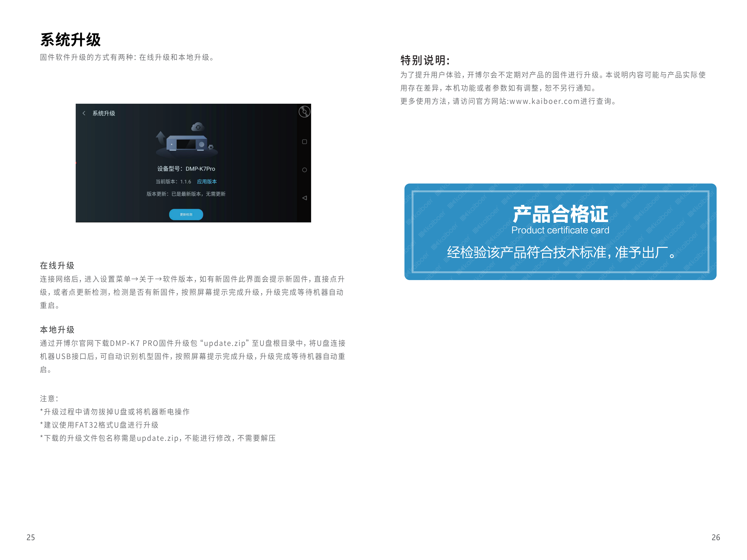Click the small gear icon beside device
The height and width of the screenshot is (560, 747).
pos(211,147)
